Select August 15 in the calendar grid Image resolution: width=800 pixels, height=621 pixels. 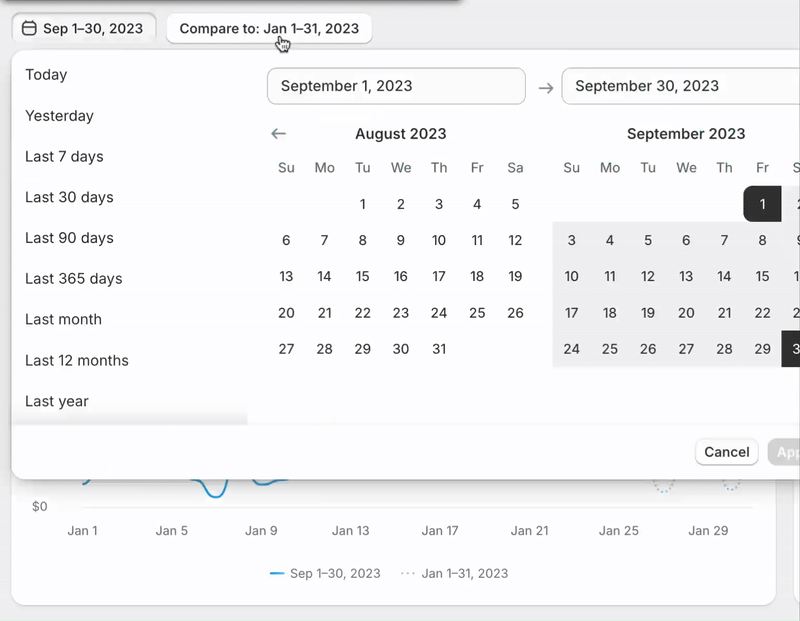[x=363, y=276]
